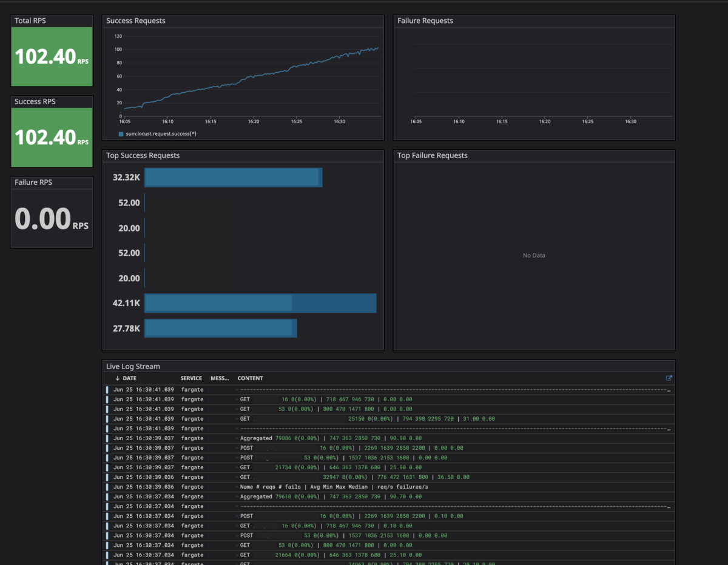Open the Live Log Stream external link icon
Viewport: 728px width, 565px height.
pyautogui.click(x=669, y=378)
